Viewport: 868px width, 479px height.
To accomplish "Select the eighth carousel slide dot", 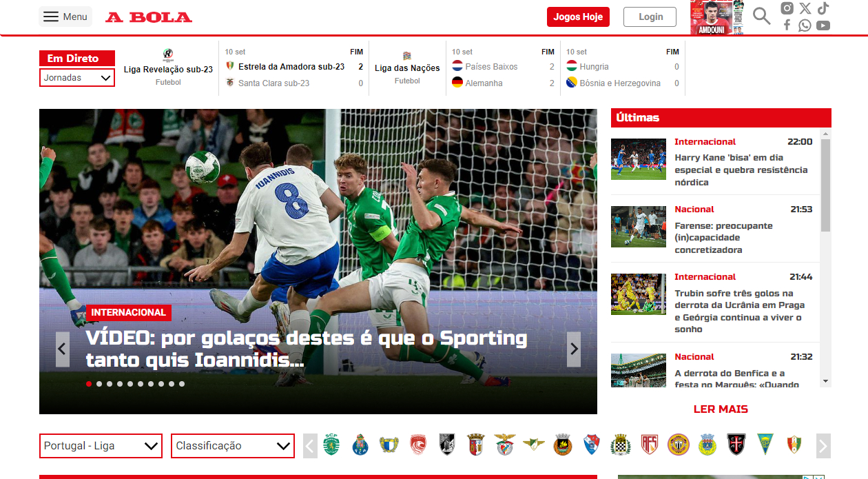I will pos(161,384).
